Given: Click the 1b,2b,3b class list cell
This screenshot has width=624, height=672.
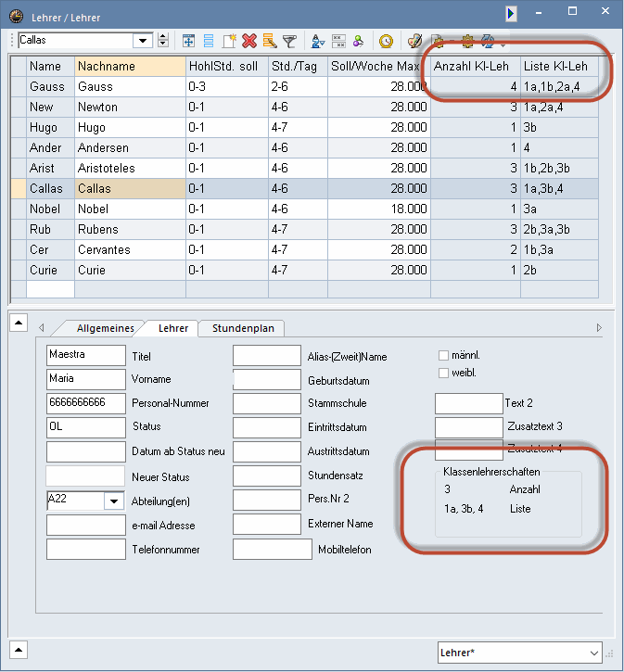Looking at the screenshot, I should (x=559, y=169).
